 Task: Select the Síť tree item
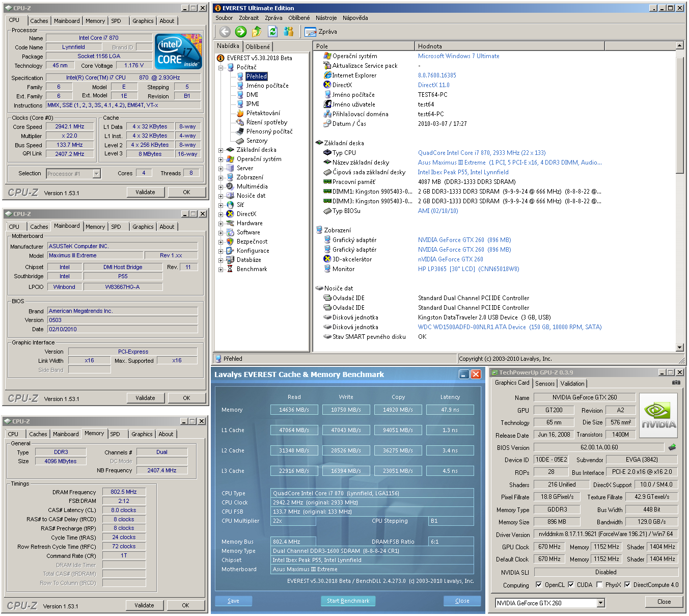(x=240, y=205)
